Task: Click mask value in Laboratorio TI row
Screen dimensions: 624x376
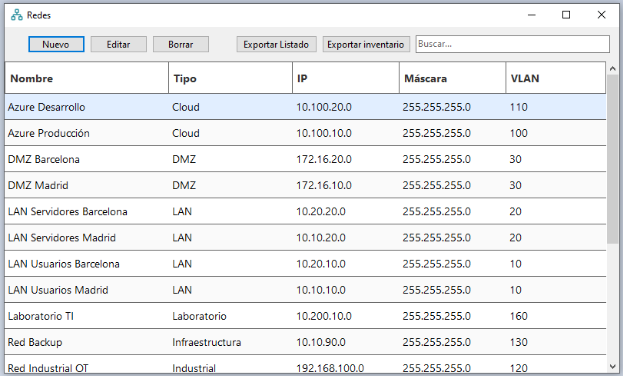Action: pyautogui.click(x=437, y=316)
